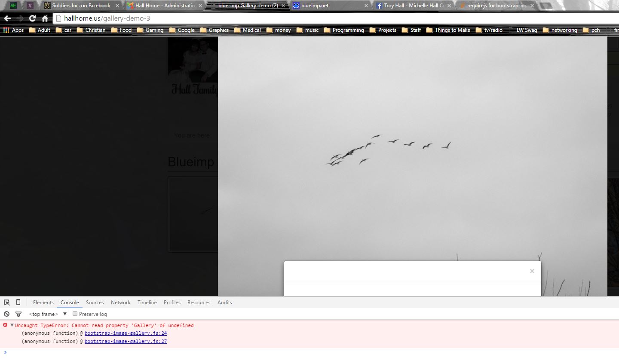
Task: Collapse the Uncaught TypeError stack trace
Action: (12, 325)
